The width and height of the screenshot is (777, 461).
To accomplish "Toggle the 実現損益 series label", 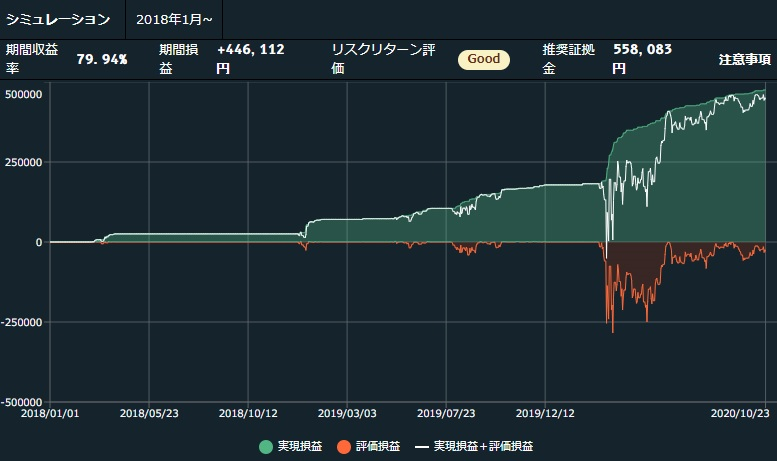I will (299, 446).
